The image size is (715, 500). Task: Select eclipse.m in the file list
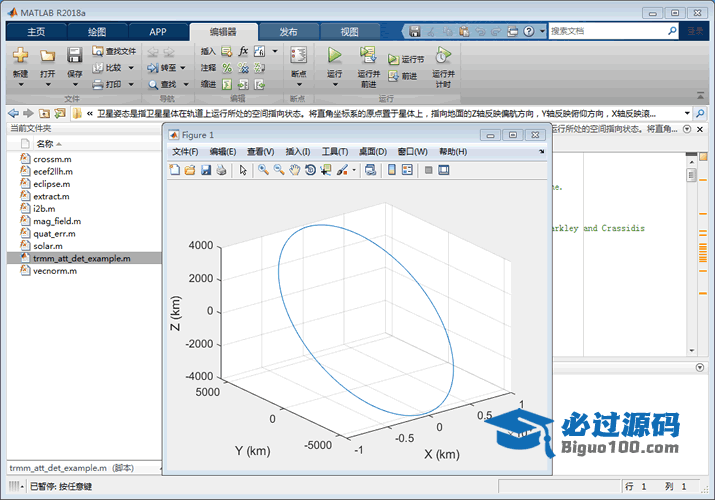(x=51, y=184)
